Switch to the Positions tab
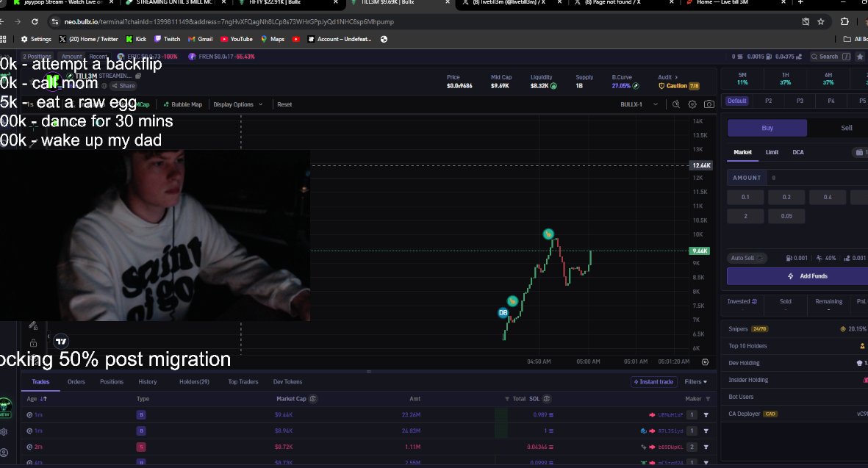 (x=111, y=382)
